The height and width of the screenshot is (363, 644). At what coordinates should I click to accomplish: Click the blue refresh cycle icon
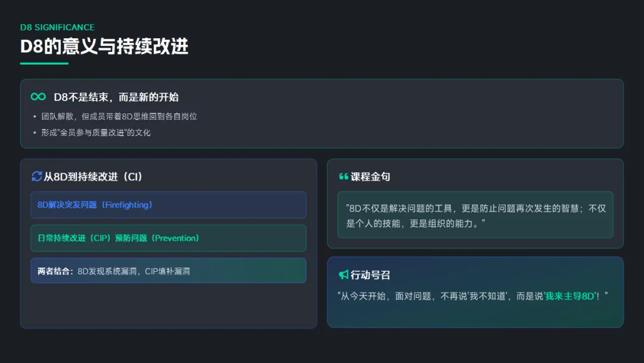(36, 177)
